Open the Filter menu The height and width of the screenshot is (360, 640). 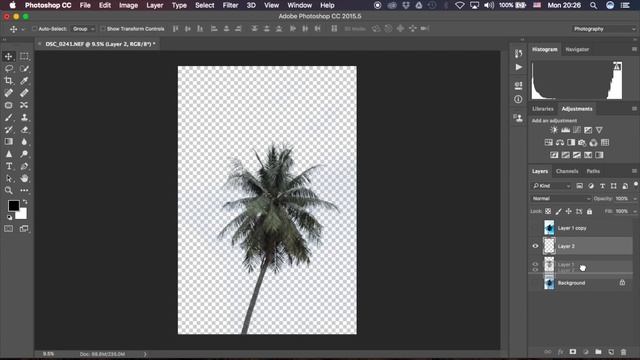(230, 5)
